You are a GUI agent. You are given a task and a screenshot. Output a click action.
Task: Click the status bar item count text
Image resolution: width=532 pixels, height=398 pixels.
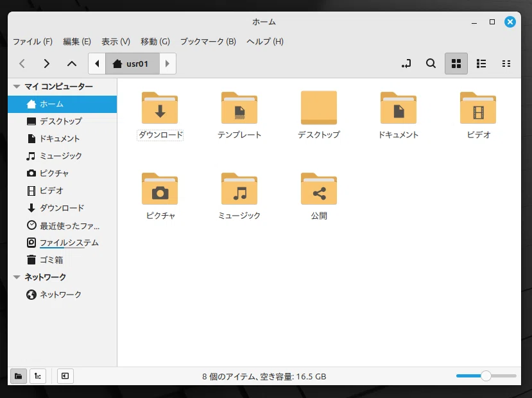264,377
